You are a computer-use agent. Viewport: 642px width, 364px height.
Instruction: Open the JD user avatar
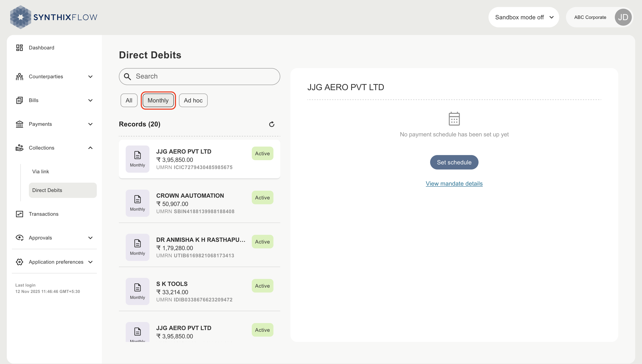pyautogui.click(x=623, y=17)
